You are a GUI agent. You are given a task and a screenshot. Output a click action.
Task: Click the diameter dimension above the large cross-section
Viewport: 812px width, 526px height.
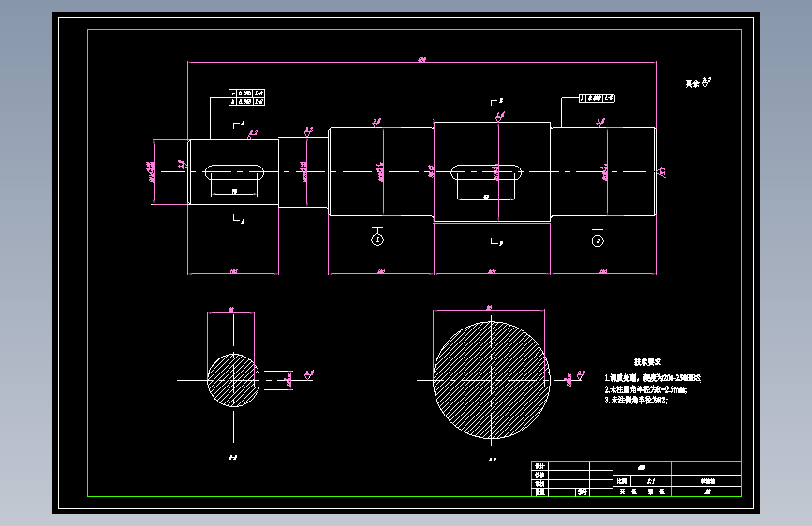pyautogui.click(x=489, y=308)
